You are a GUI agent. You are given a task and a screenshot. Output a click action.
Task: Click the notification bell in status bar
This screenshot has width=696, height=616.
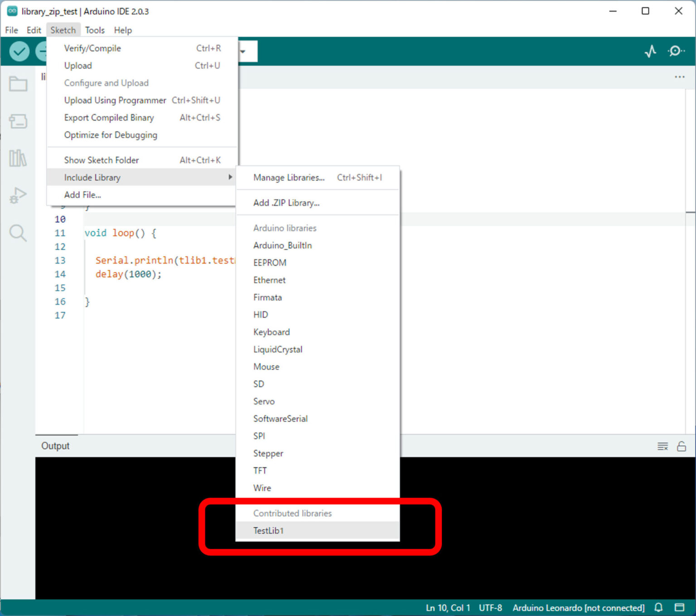658,607
